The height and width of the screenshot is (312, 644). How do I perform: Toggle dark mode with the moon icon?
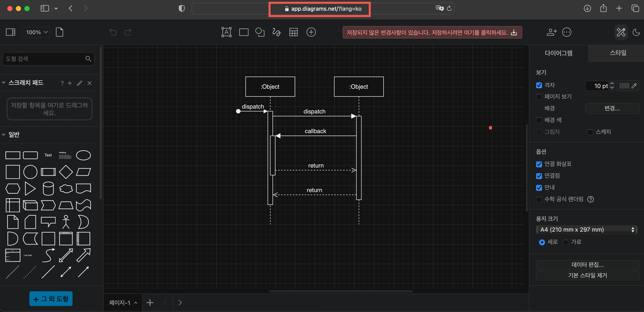[x=637, y=32]
